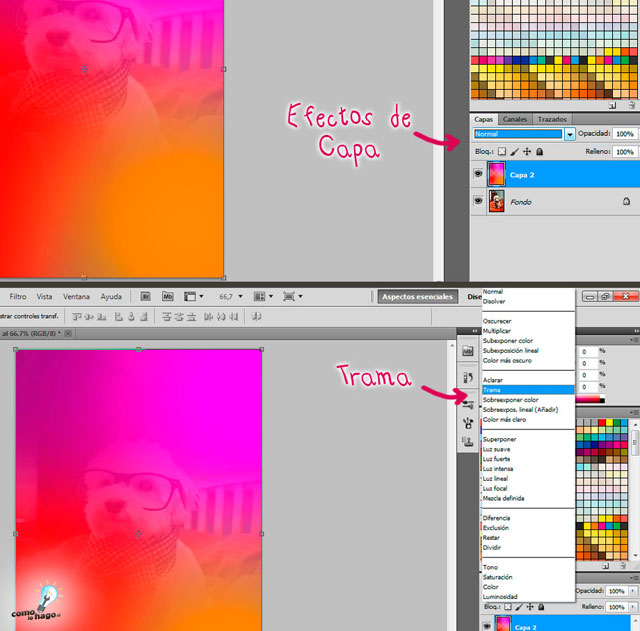Click the distribute left edges icon
The image size is (640, 631).
[208, 317]
